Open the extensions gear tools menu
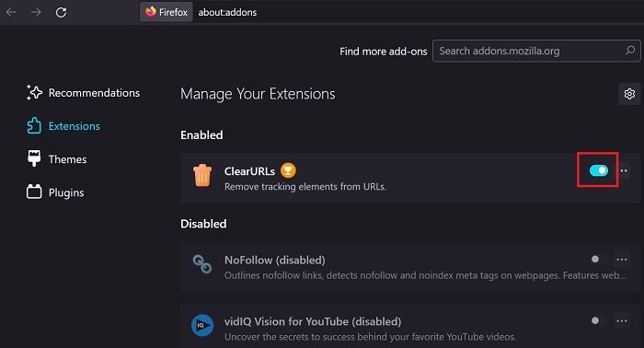644x348 pixels. pos(629,94)
